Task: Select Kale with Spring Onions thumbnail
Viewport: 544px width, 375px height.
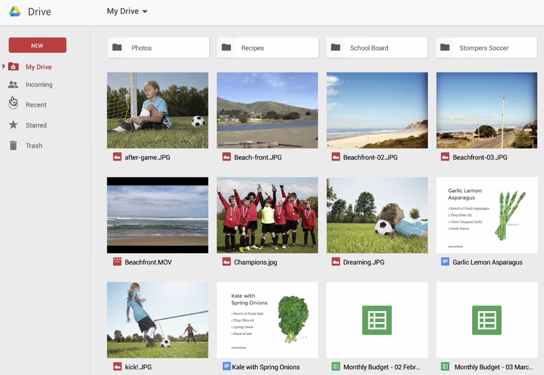Action: click(267, 320)
